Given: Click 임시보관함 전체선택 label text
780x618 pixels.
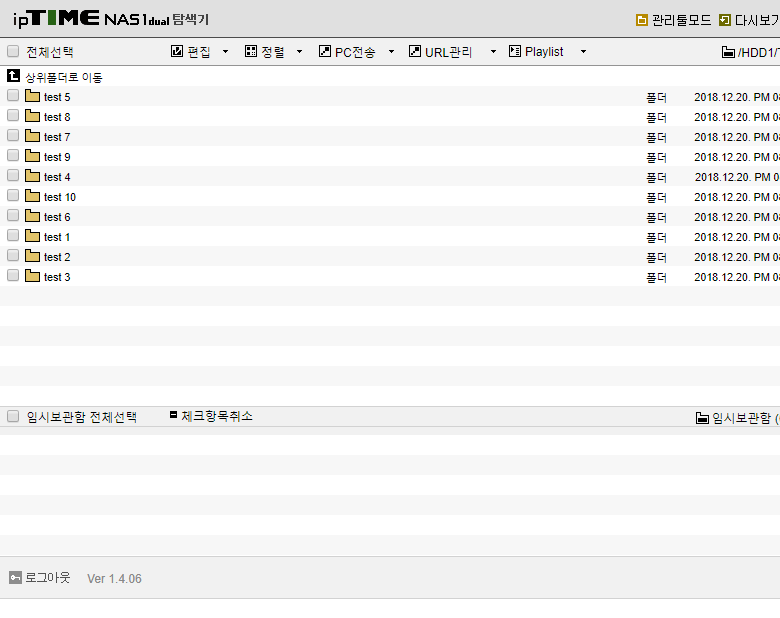Looking at the screenshot, I should [x=82, y=417].
